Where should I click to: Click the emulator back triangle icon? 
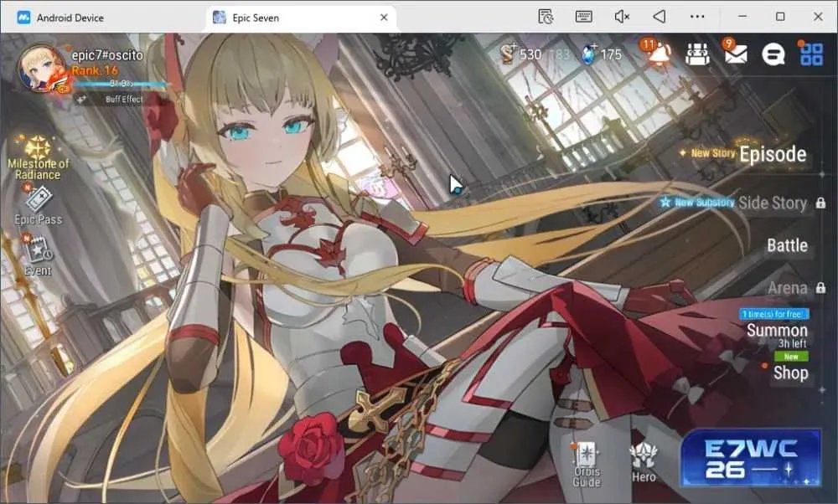(x=660, y=17)
